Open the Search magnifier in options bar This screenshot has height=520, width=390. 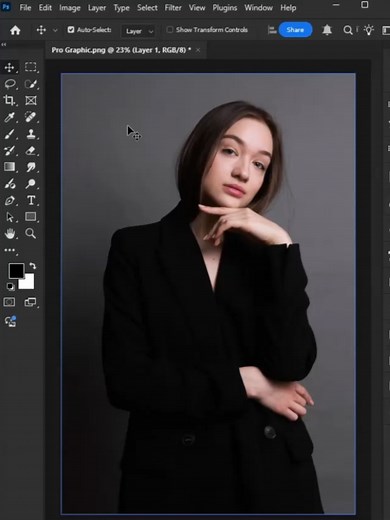point(348,30)
